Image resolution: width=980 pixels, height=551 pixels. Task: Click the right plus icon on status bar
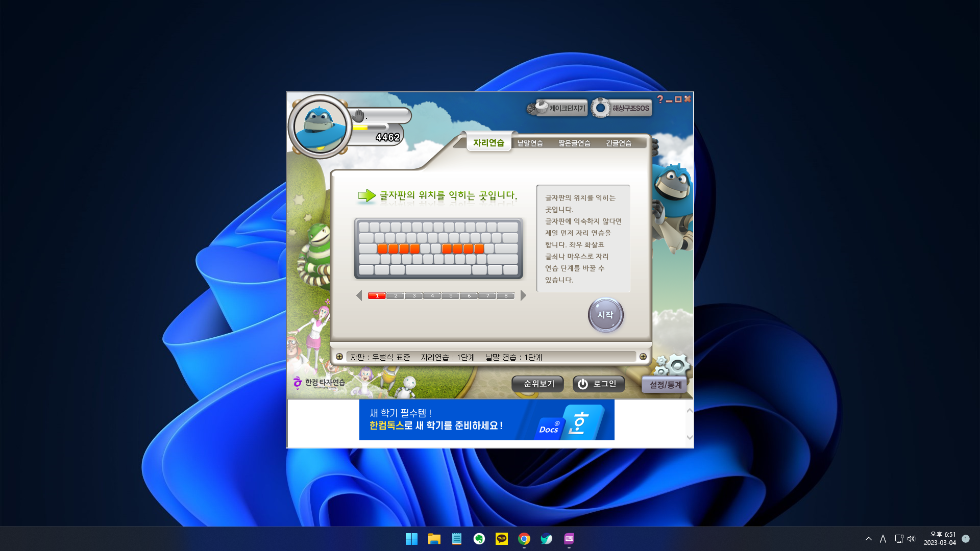pos(643,357)
